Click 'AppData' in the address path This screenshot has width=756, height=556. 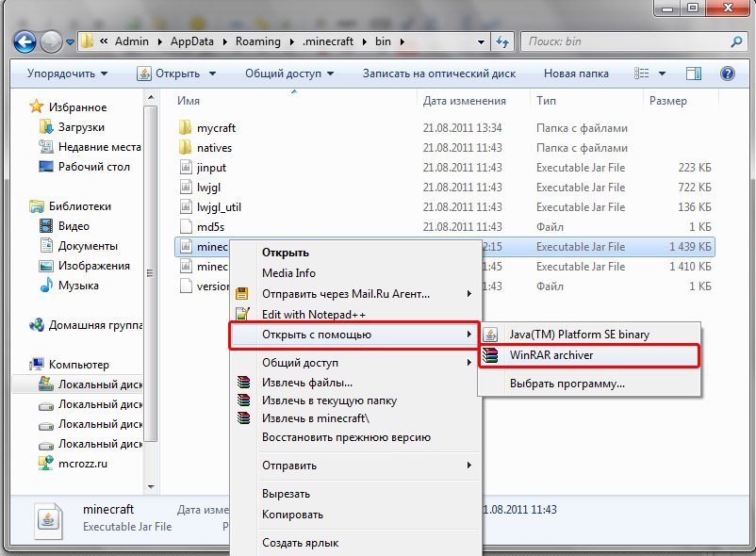(192, 41)
